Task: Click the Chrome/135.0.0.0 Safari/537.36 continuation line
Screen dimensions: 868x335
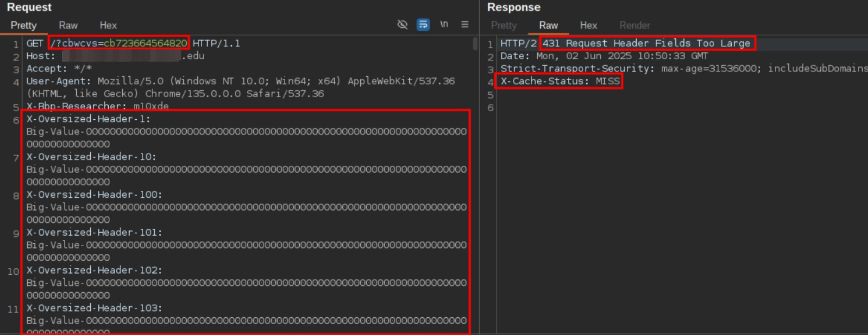Action: (x=175, y=94)
